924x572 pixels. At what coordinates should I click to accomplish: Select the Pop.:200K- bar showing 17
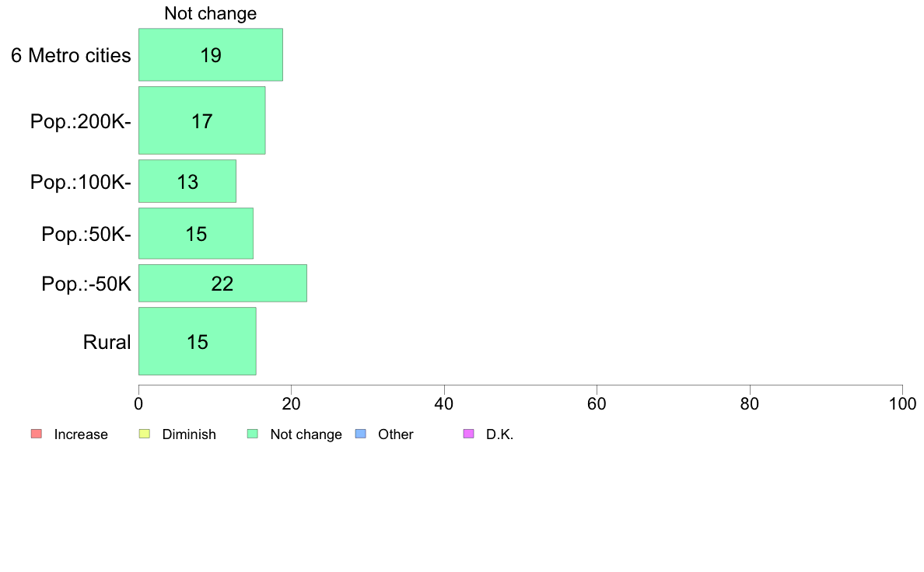tap(202, 120)
